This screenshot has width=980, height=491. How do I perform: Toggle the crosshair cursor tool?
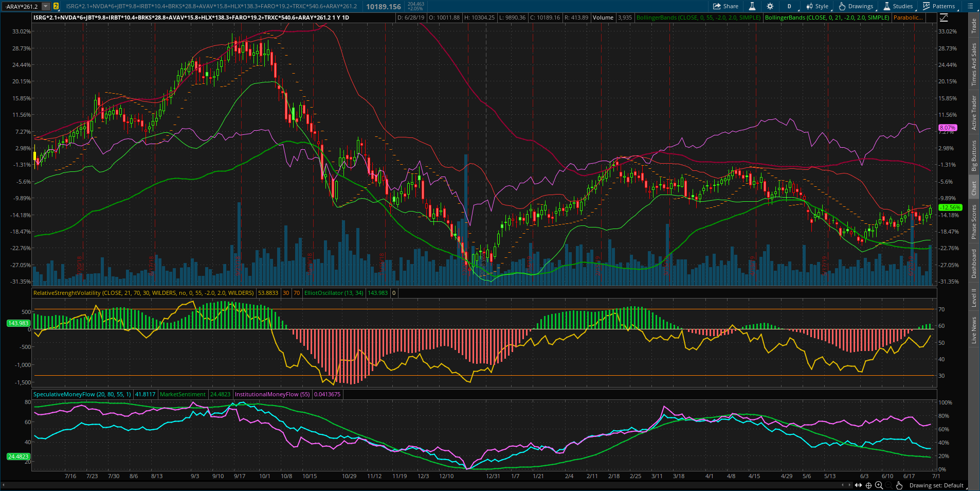[868, 485]
